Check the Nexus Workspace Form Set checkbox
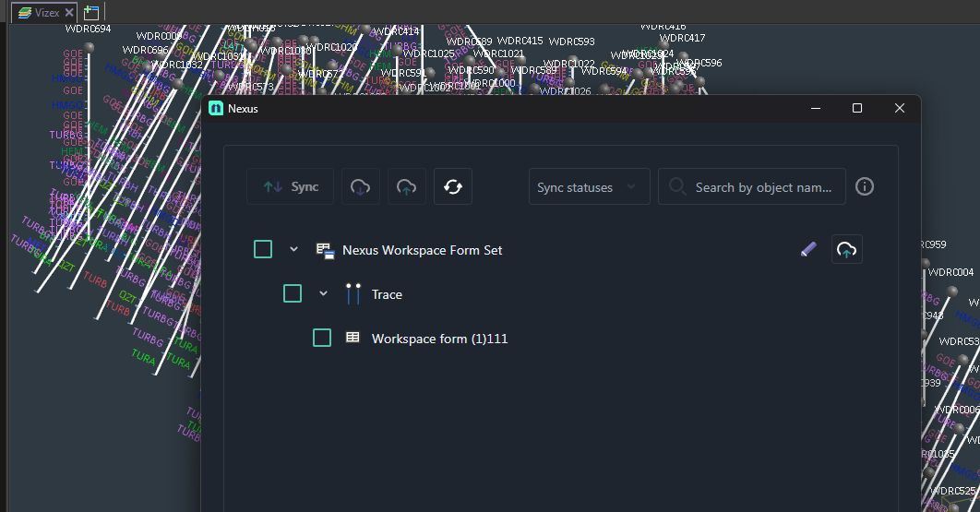This screenshot has height=512, width=980. pos(263,249)
